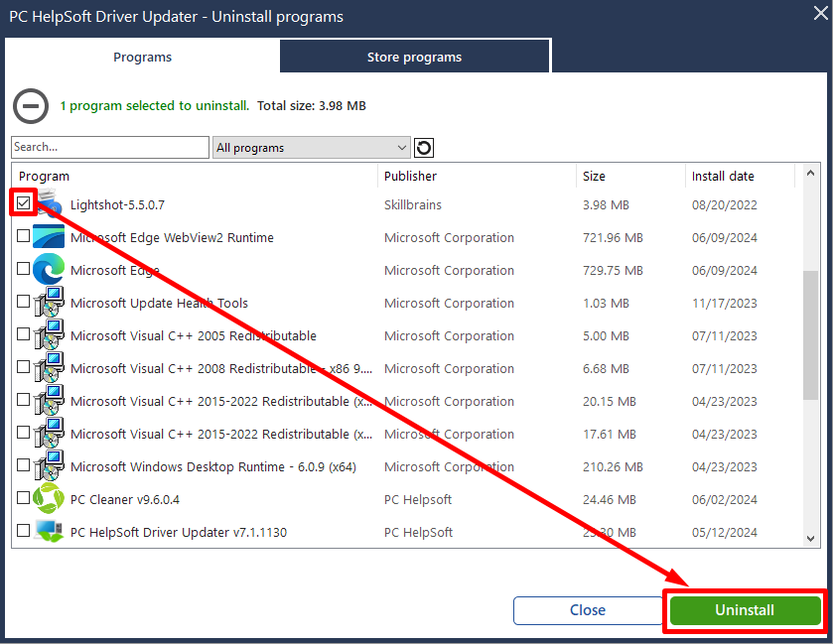Click into the Search input field
The width and height of the screenshot is (833, 644).
(x=109, y=147)
